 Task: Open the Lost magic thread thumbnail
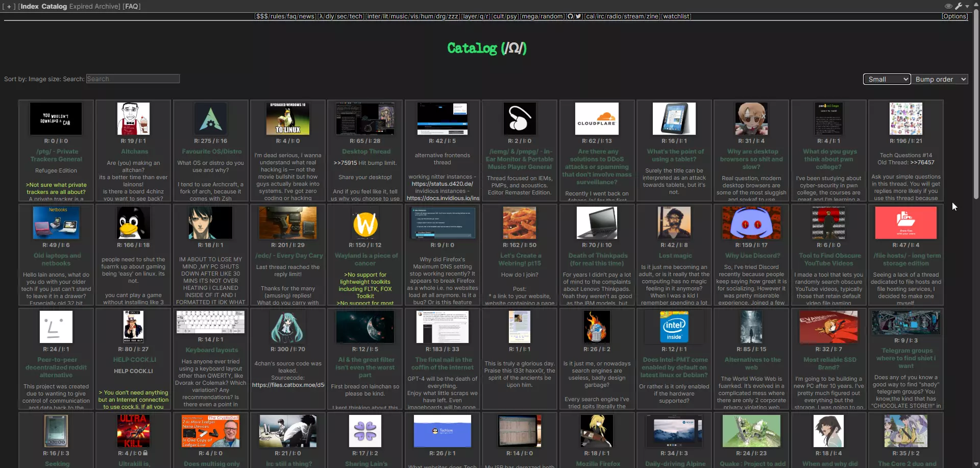click(x=674, y=223)
